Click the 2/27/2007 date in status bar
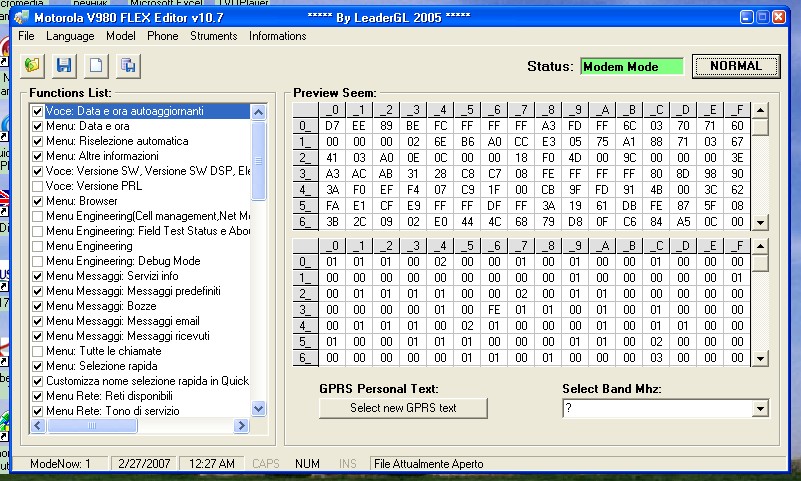This screenshot has height=481, width=801. [144, 464]
